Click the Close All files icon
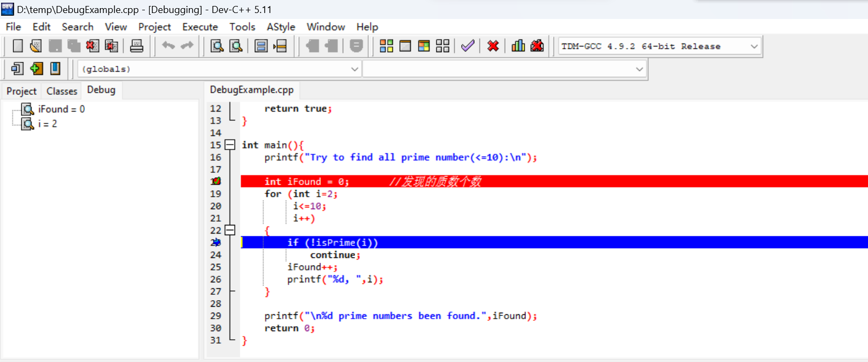The height and width of the screenshot is (362, 868). (x=111, y=46)
